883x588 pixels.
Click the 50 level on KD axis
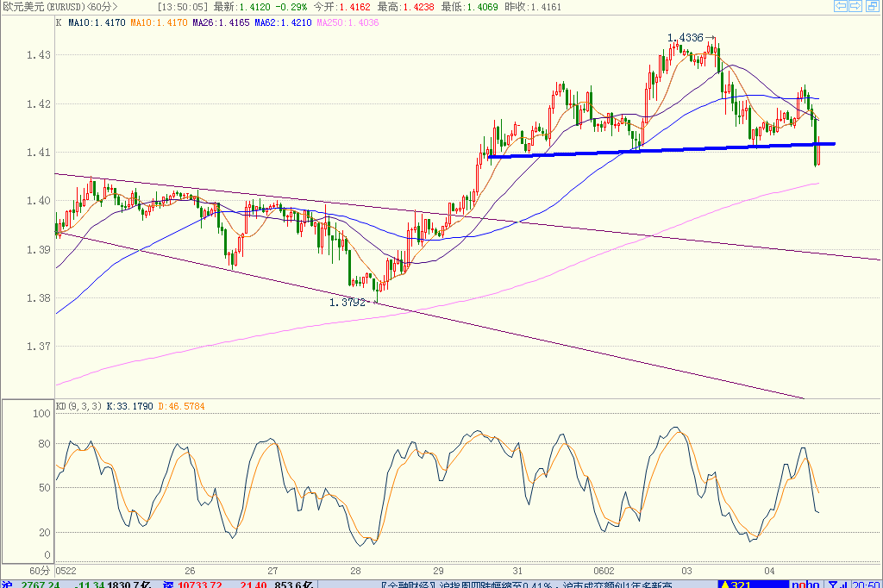pyautogui.click(x=45, y=488)
